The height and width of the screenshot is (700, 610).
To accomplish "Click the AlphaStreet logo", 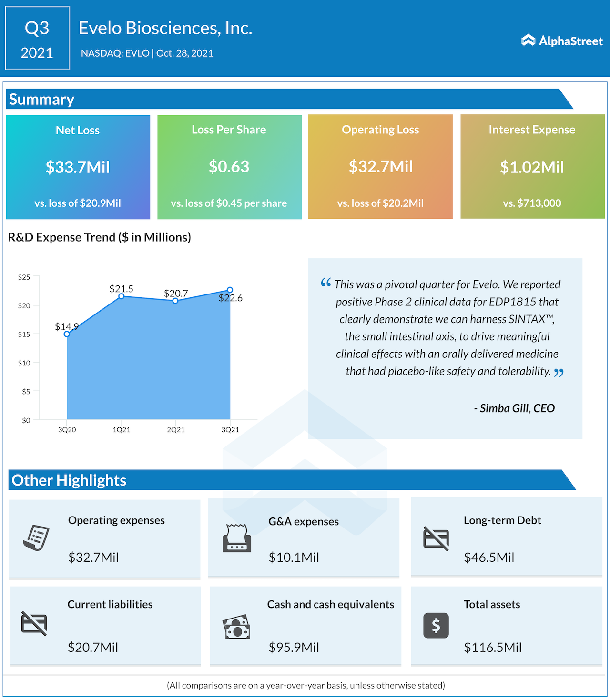I will [562, 41].
